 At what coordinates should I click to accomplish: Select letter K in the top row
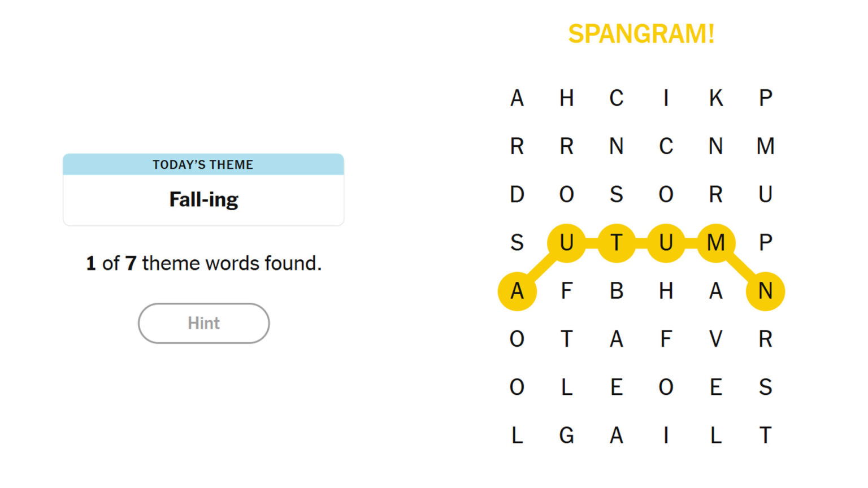(x=715, y=98)
